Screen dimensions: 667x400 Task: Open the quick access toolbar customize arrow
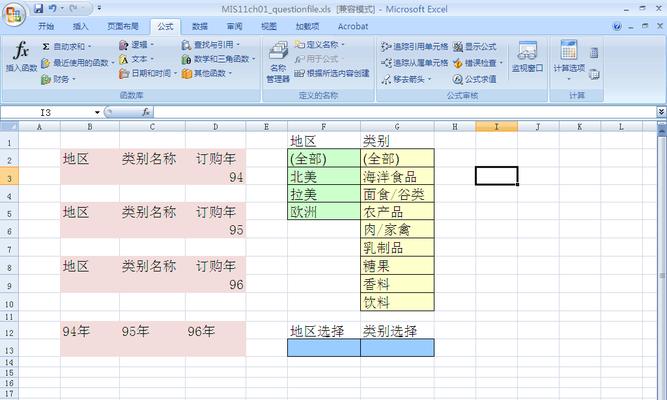(x=99, y=8)
